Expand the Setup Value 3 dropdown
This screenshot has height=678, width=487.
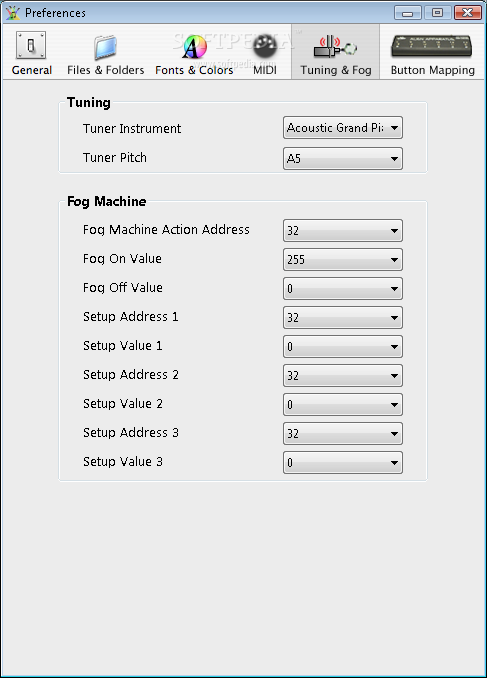coord(343,462)
